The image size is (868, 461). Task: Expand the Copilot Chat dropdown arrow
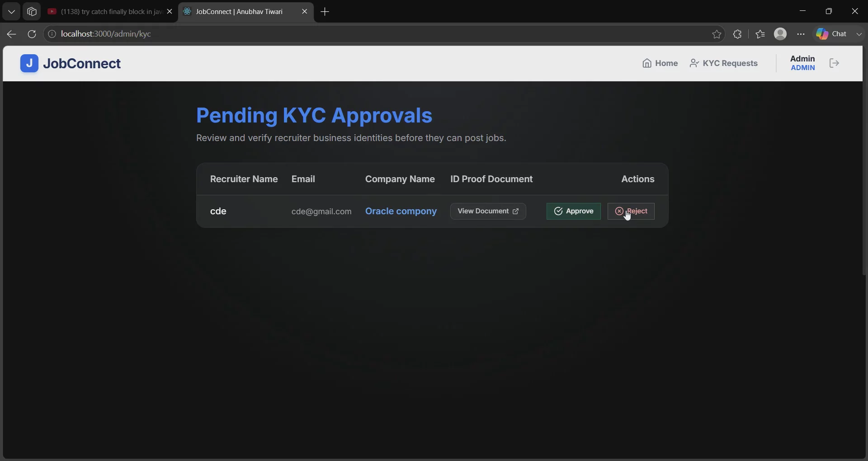[859, 34]
